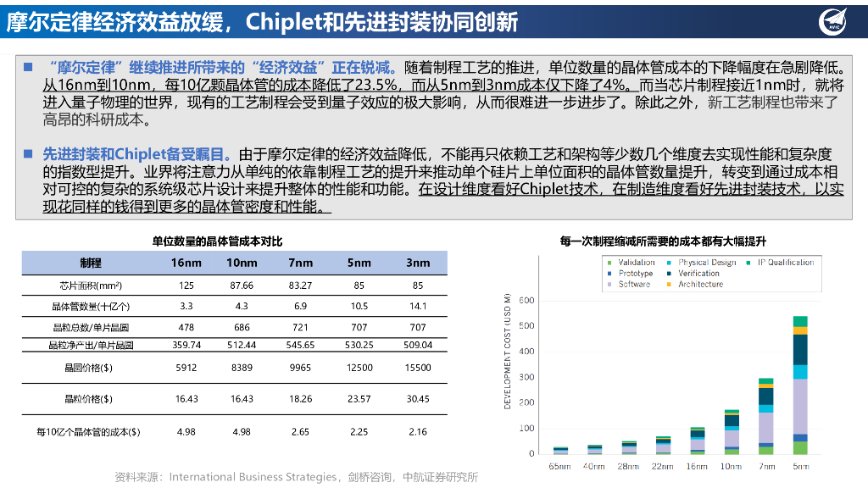Click the 7nm table column header
The image size is (868, 488).
coord(301,263)
